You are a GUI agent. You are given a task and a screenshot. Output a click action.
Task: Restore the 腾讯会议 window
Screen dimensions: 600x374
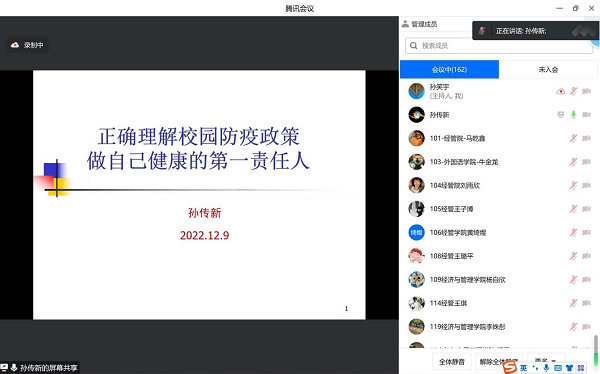click(x=576, y=8)
